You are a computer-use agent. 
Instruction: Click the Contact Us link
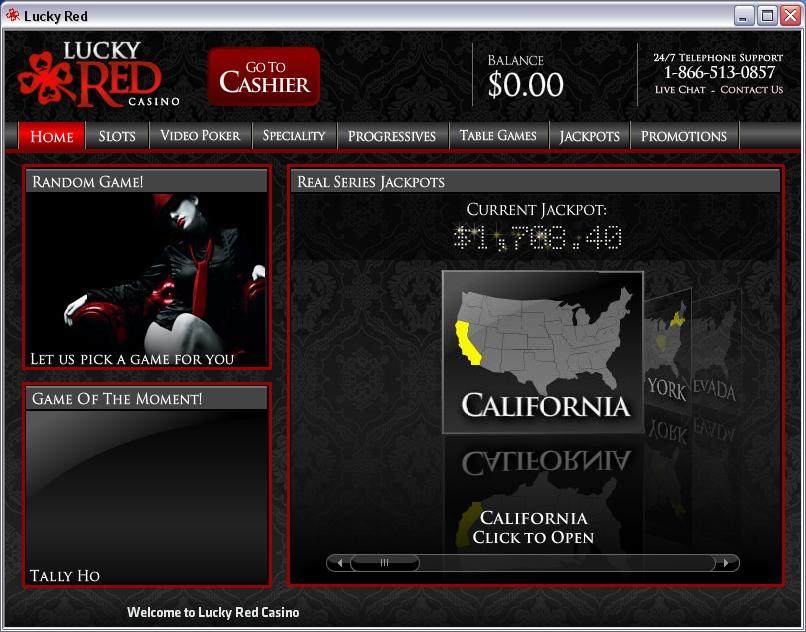pos(751,90)
